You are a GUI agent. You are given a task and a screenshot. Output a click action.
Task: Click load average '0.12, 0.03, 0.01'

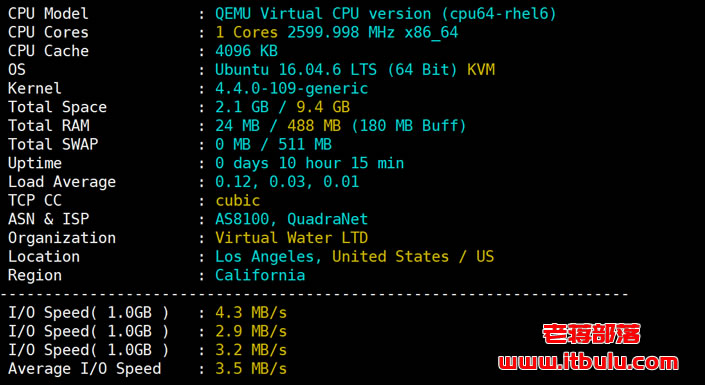(x=287, y=182)
